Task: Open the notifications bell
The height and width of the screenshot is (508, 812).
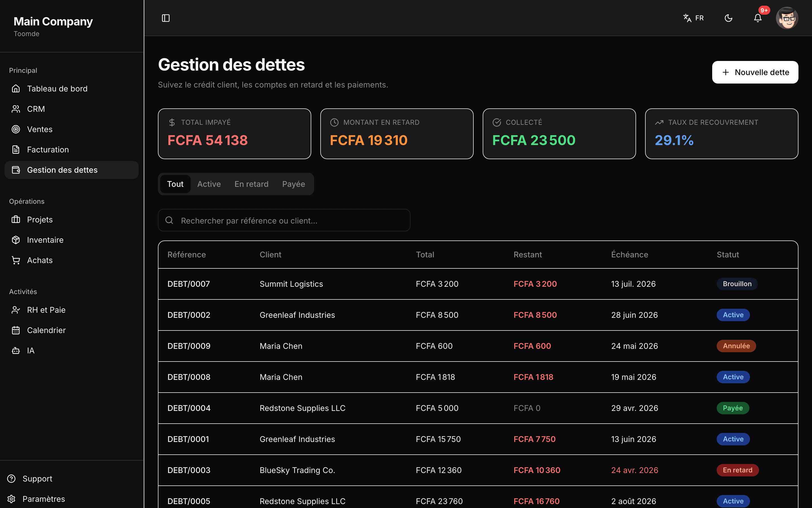Action: (758, 18)
